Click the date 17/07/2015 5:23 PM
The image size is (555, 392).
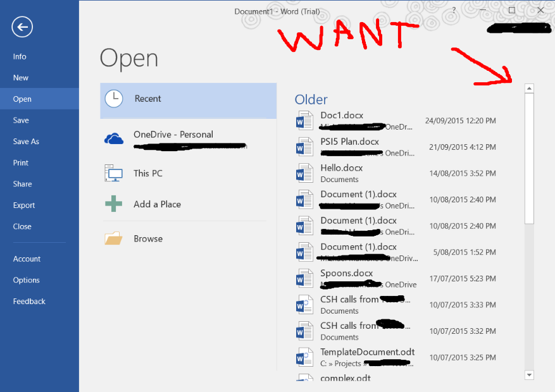point(462,278)
